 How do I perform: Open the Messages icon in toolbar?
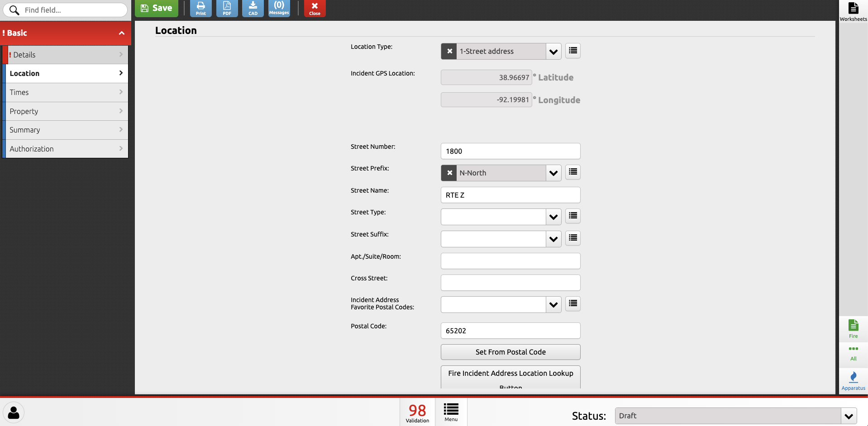pos(279,8)
